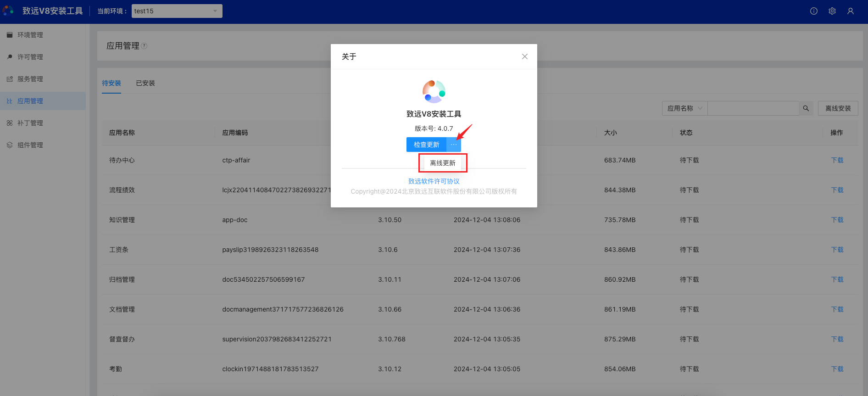Download the 工资条 application
The height and width of the screenshot is (396, 868).
(837, 250)
